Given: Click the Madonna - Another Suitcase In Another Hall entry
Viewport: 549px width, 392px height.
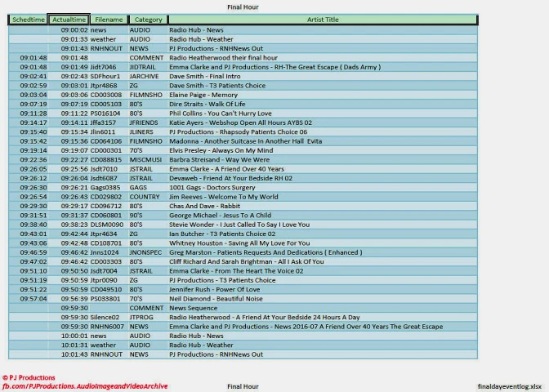Looking at the screenshot, I should (x=245, y=141).
